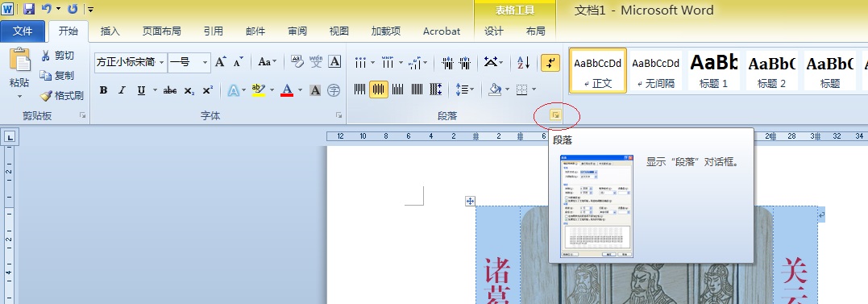This screenshot has width=868, height=304.
Task: Open the 文件 (File) tab
Action: (x=23, y=31)
